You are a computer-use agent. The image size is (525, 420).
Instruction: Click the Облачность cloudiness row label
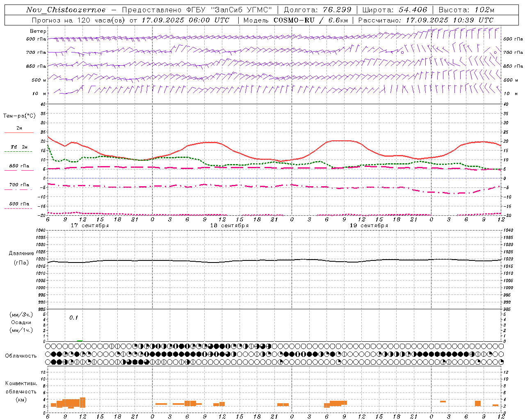(x=21, y=356)
